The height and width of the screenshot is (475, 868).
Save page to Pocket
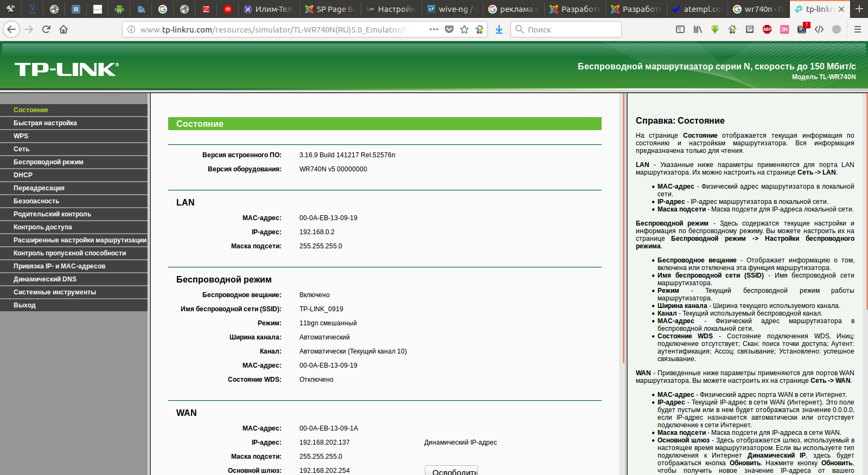click(x=449, y=29)
